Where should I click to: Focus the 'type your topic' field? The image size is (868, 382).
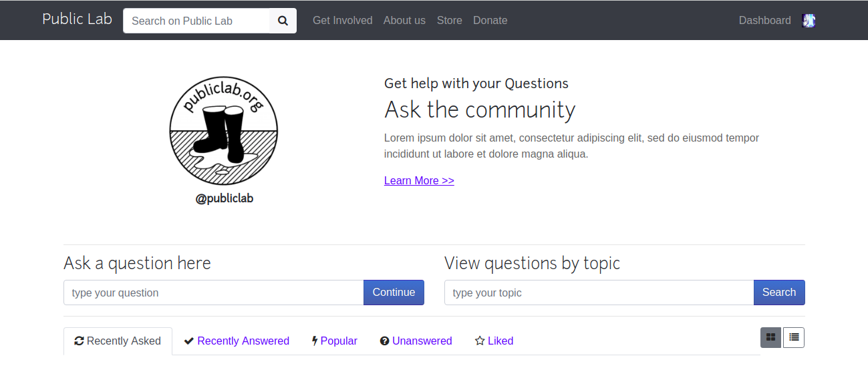click(599, 293)
